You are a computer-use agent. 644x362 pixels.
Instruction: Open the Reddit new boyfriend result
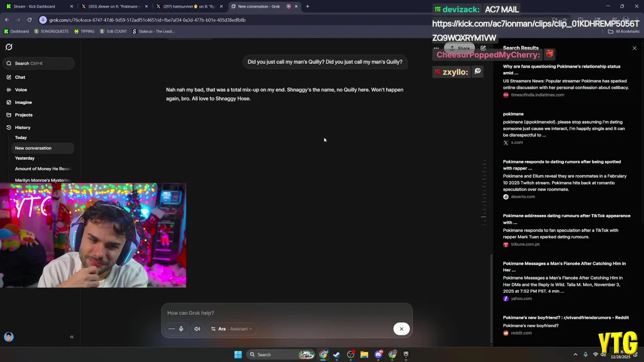click(566, 325)
